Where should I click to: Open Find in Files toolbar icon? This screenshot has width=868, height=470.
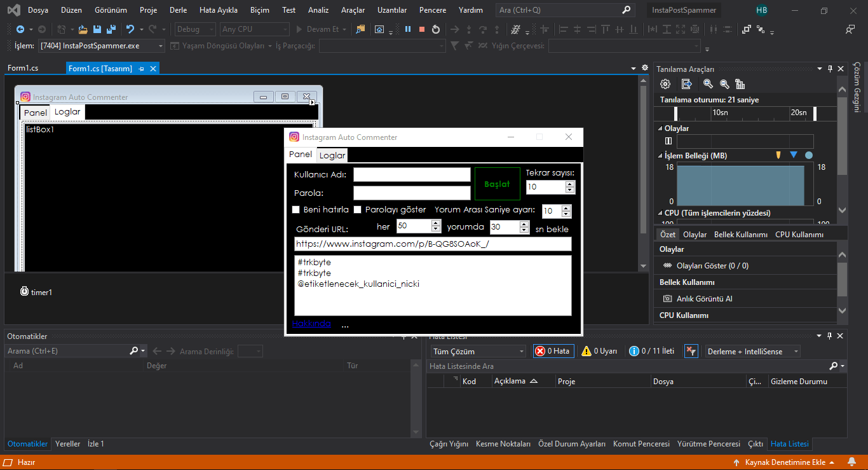click(x=361, y=29)
